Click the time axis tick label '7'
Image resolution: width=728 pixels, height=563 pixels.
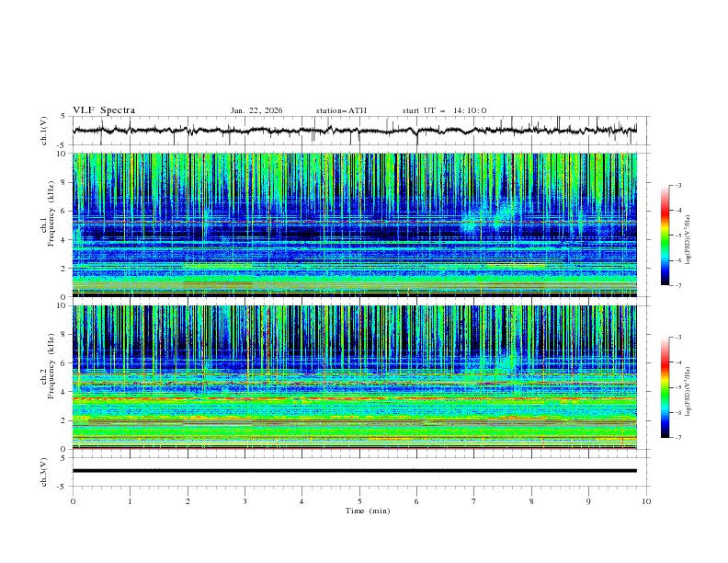pos(474,501)
